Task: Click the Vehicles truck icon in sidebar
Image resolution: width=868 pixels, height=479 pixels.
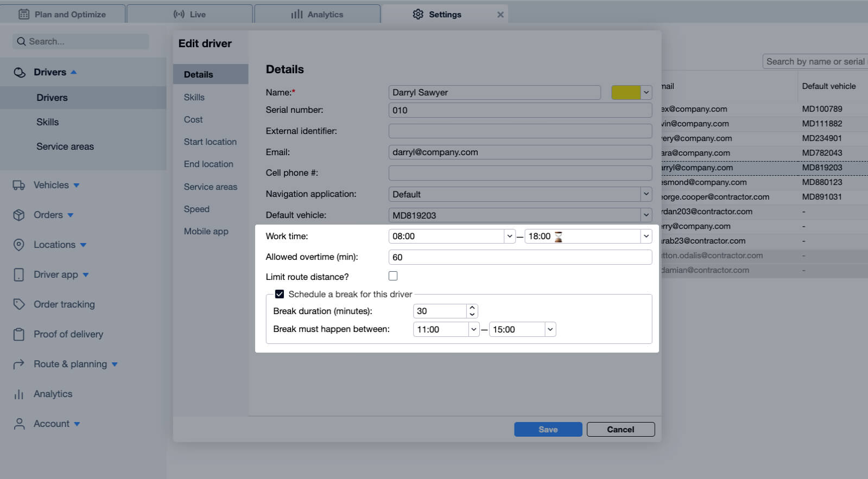Action: (x=19, y=186)
